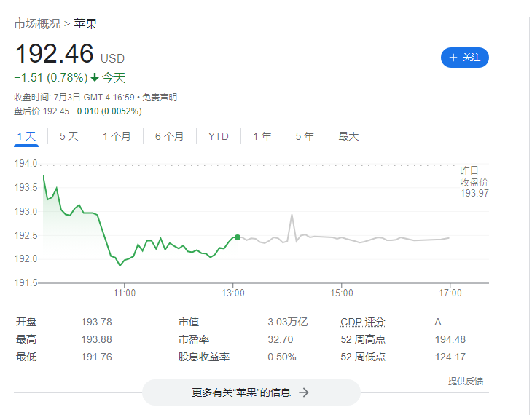The image size is (532, 415).
Task: Click the 最高 value 193.88
Action: point(96,339)
